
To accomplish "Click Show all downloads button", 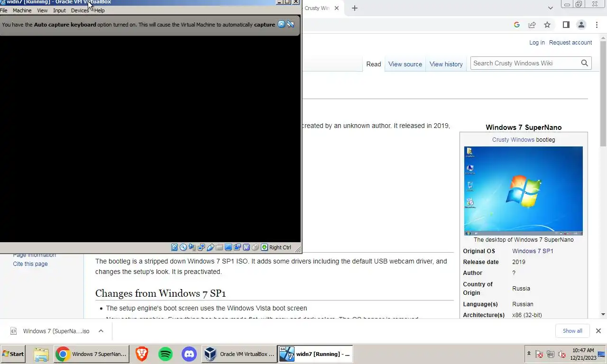I will pyautogui.click(x=572, y=331).
